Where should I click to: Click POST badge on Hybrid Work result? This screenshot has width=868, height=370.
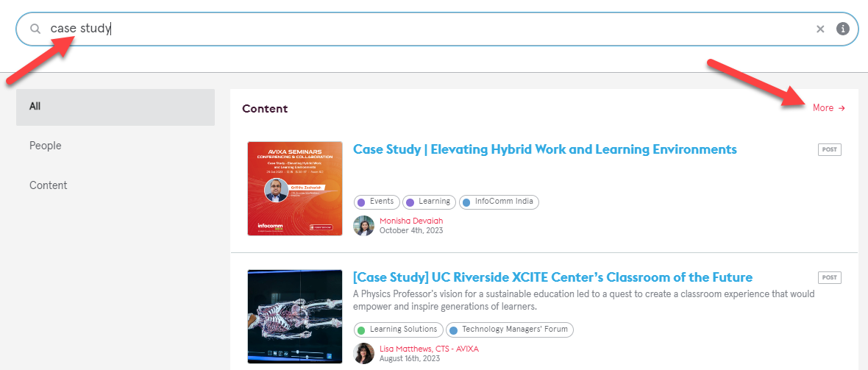pyautogui.click(x=830, y=150)
